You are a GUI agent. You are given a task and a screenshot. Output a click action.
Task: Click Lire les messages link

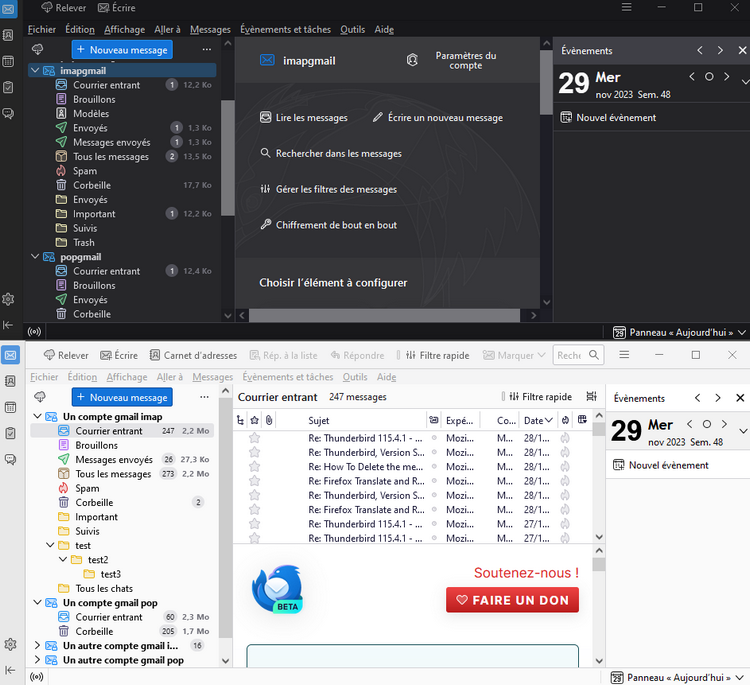(x=304, y=118)
